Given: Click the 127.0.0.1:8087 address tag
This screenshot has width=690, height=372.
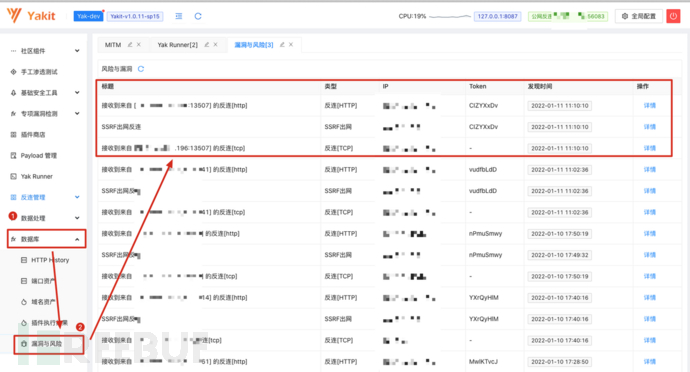Looking at the screenshot, I should point(497,16).
